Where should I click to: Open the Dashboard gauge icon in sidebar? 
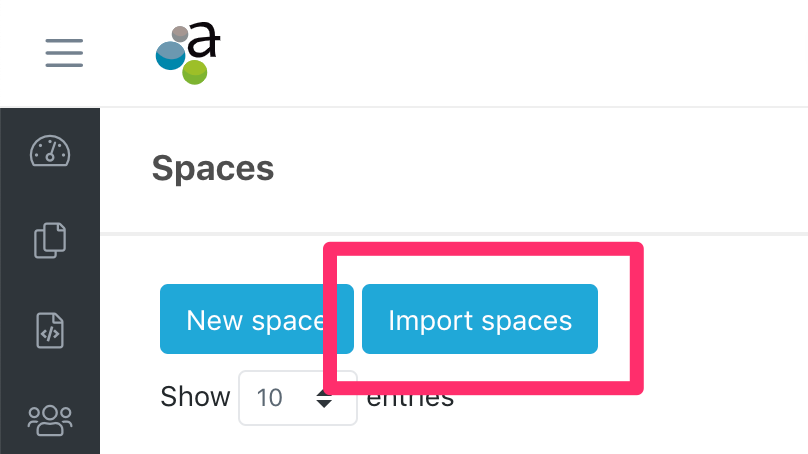point(50,151)
